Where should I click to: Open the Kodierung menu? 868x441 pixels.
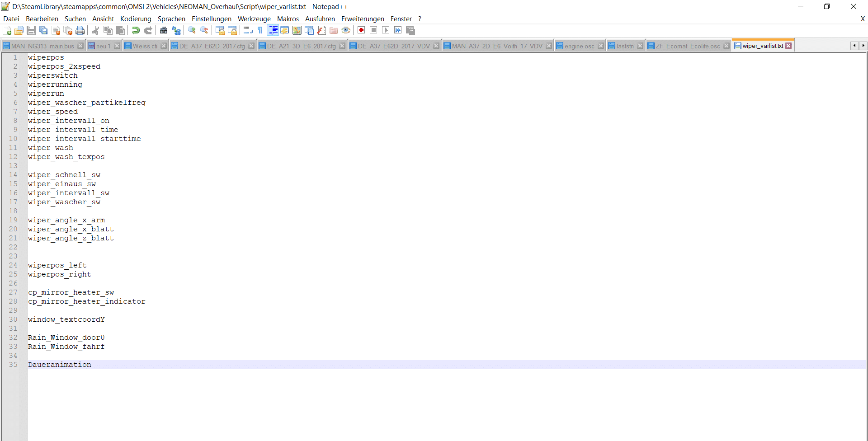[x=136, y=19]
